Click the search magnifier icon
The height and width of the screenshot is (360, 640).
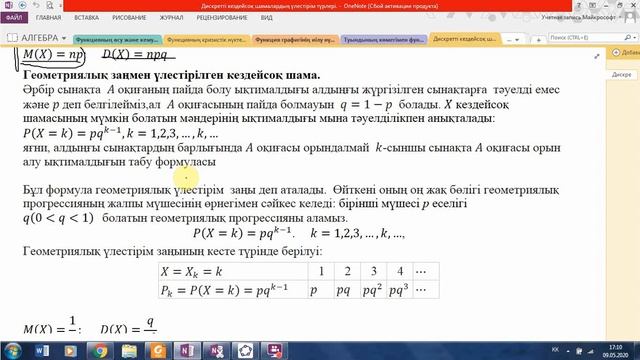(x=627, y=38)
